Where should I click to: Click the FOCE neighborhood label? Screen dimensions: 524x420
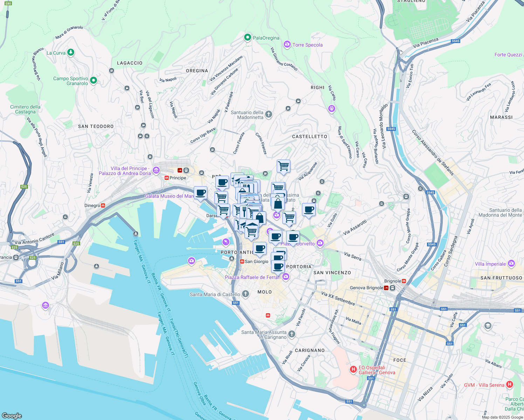(x=400, y=360)
